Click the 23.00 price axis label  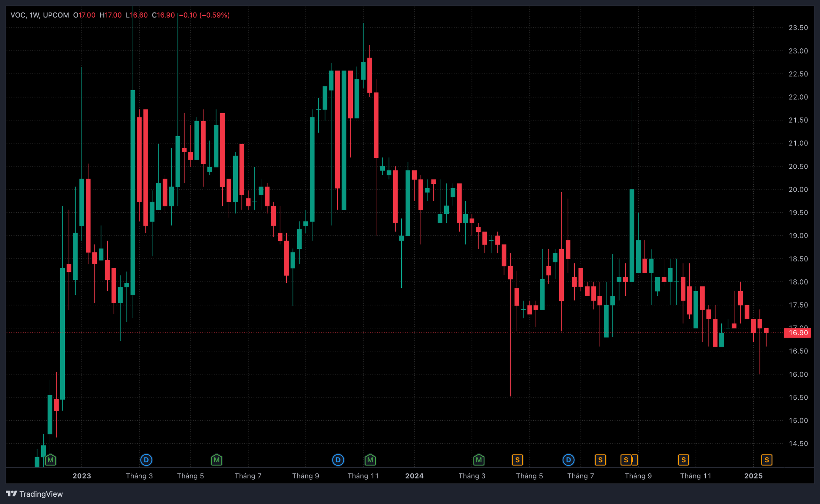coord(798,51)
